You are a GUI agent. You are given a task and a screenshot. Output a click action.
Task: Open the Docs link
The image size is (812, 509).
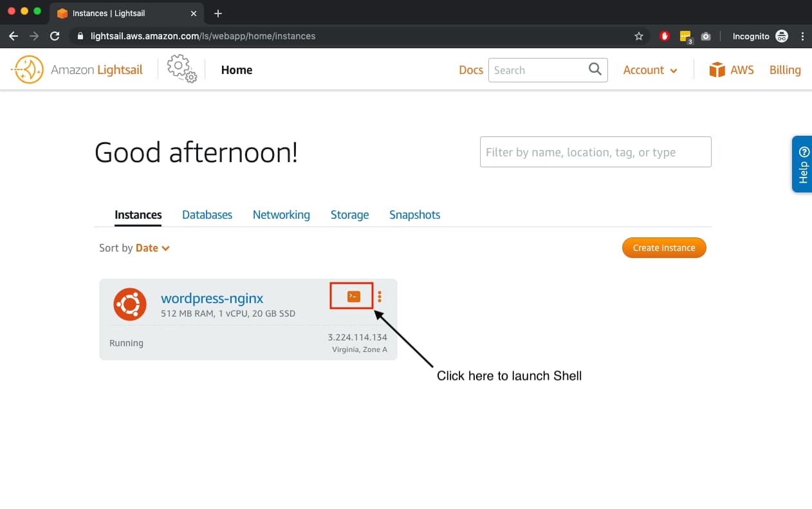tap(471, 70)
